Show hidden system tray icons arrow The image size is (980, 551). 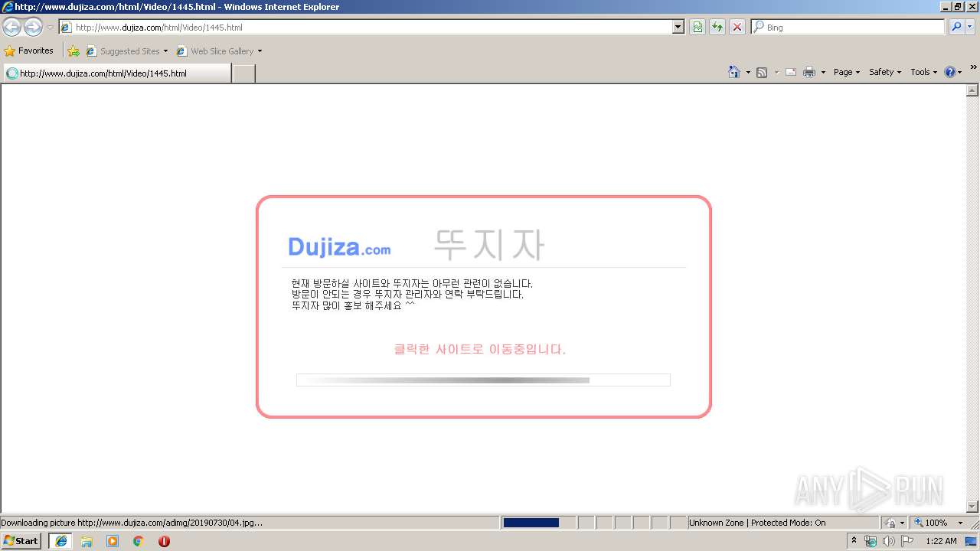[x=854, y=541]
